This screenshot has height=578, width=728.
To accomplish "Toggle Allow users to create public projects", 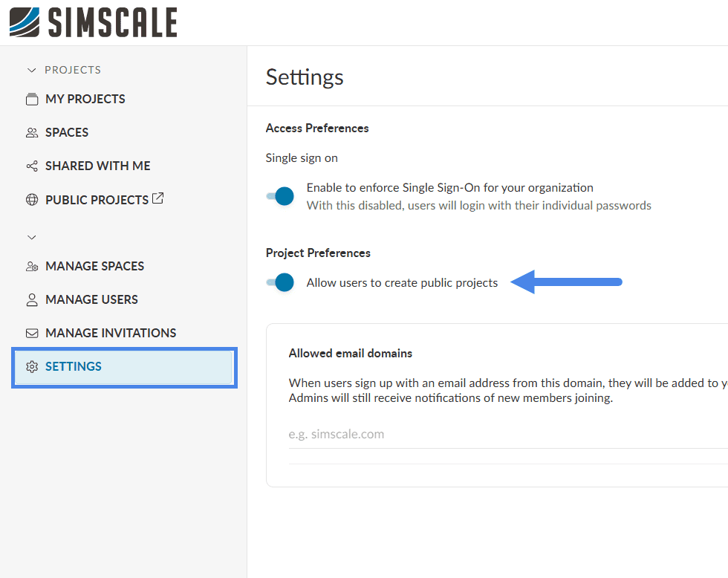I will (282, 282).
